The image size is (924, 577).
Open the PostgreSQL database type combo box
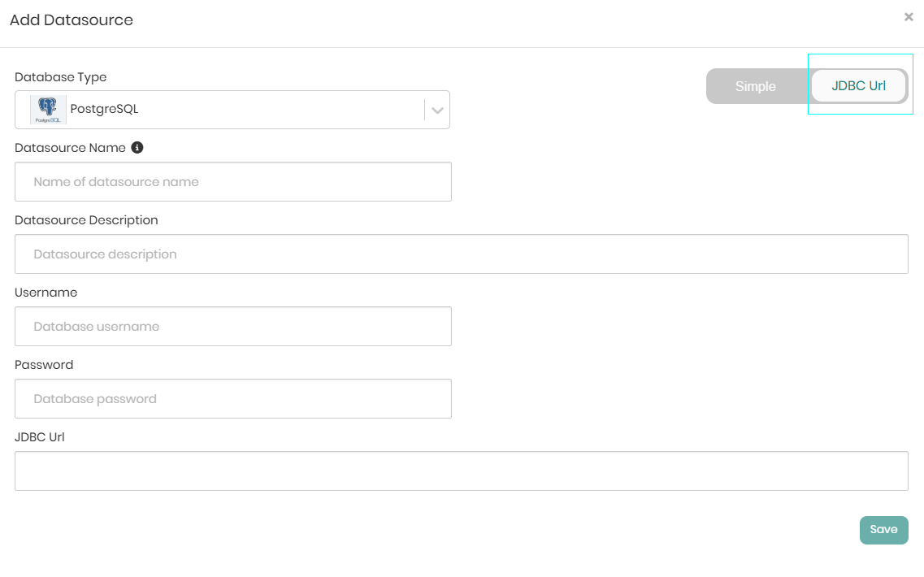point(232,110)
